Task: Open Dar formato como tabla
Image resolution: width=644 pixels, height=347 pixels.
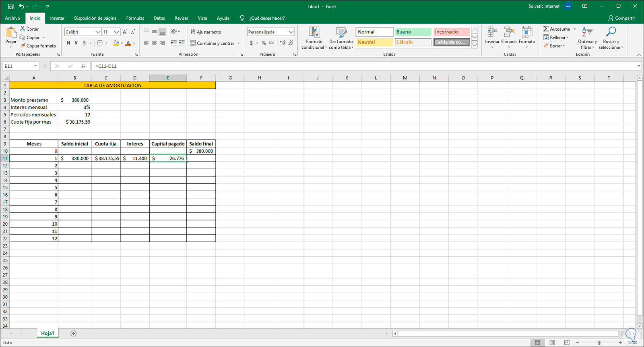Action: [341, 38]
